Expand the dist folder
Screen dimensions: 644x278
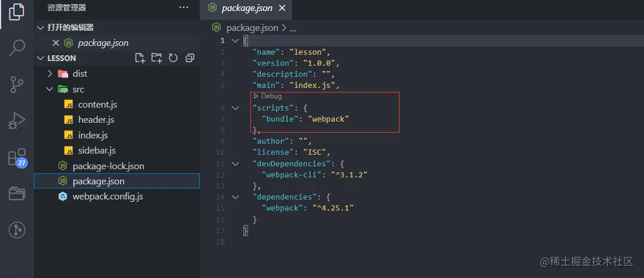click(49, 74)
